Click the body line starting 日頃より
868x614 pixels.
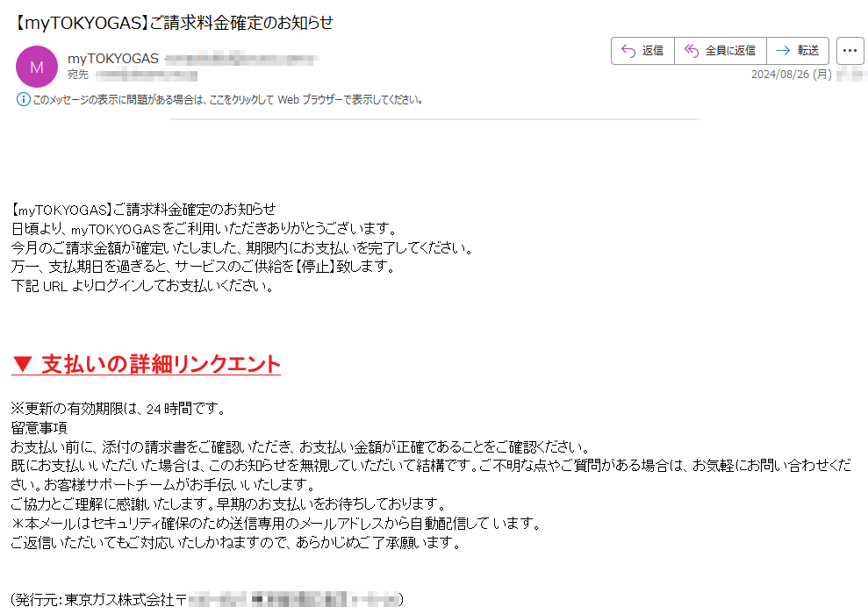(x=204, y=228)
